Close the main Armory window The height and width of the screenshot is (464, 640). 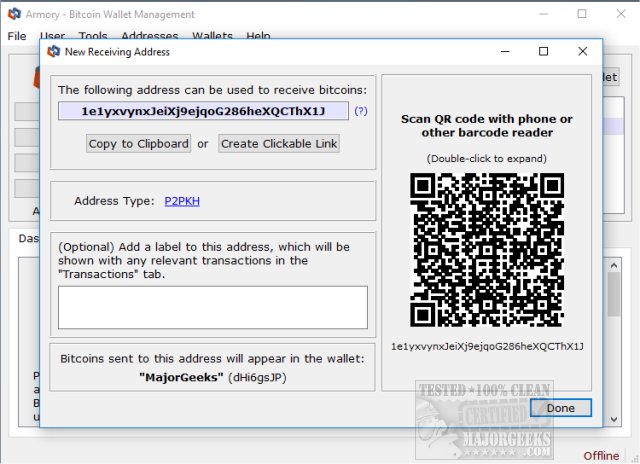pos(621,14)
